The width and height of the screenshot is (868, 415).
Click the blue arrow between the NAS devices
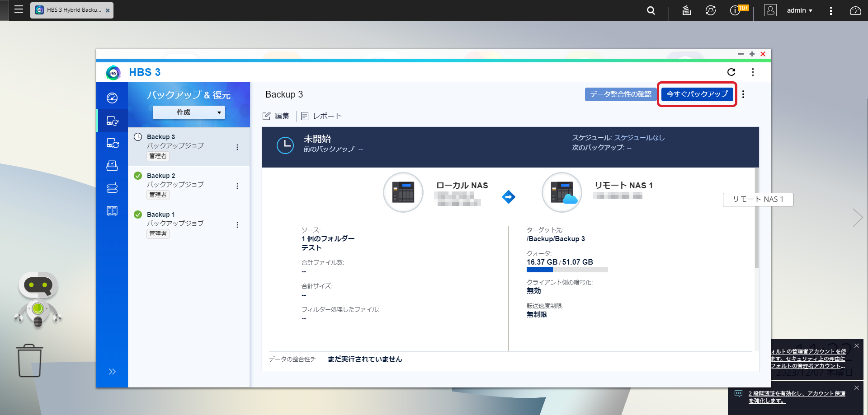(x=509, y=197)
